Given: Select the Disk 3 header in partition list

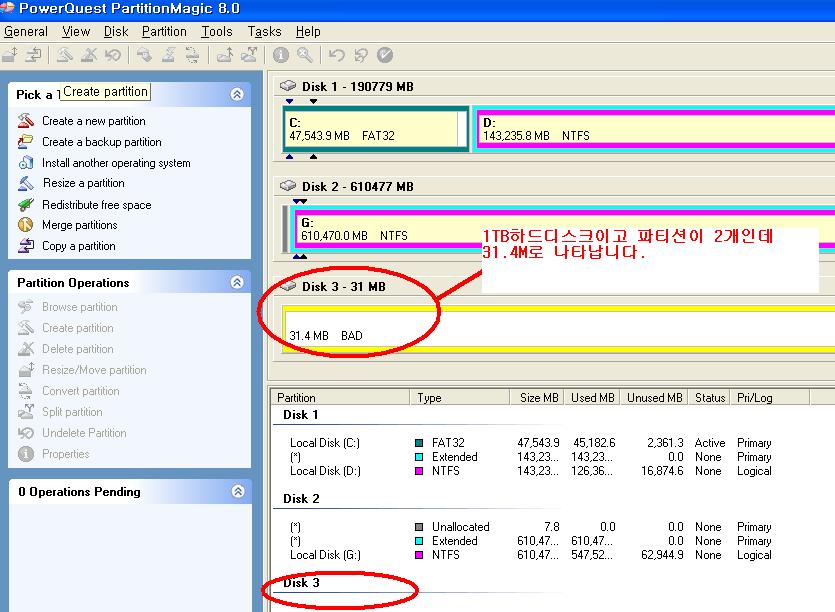Looking at the screenshot, I should [301, 583].
